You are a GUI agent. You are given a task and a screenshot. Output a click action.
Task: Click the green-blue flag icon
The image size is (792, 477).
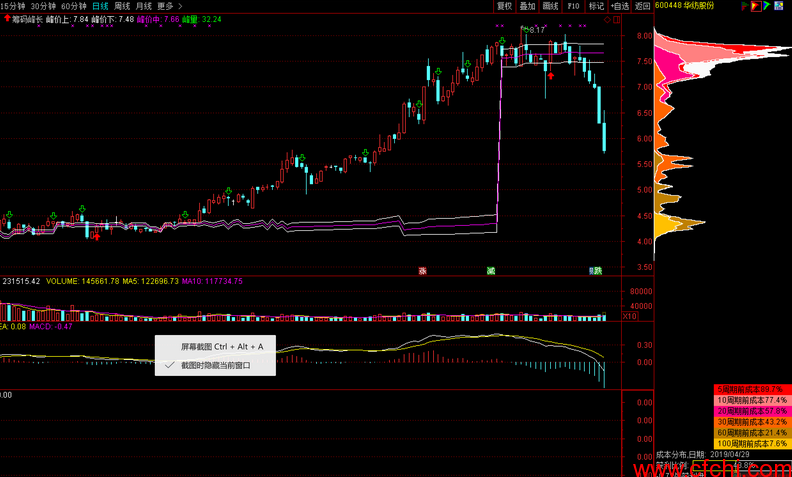coord(766,6)
